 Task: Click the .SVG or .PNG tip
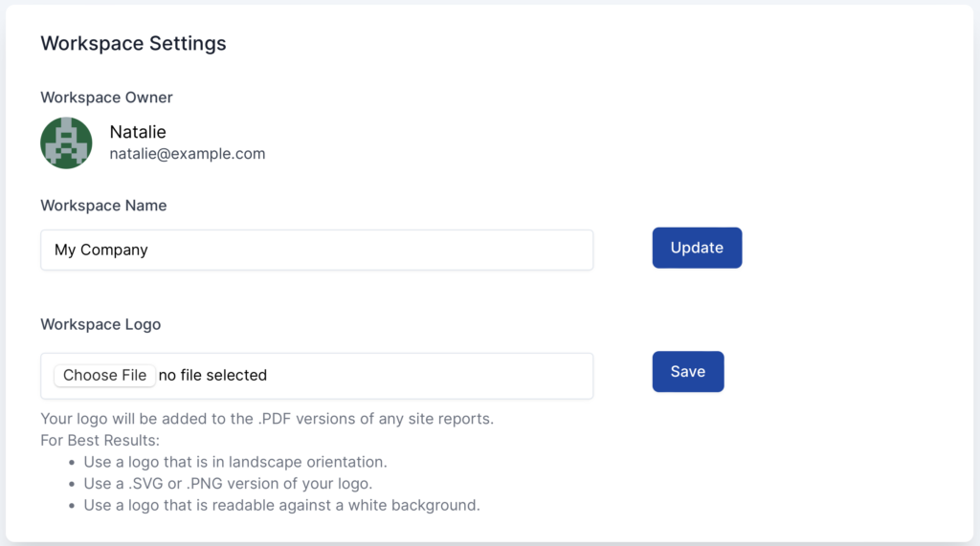(228, 483)
